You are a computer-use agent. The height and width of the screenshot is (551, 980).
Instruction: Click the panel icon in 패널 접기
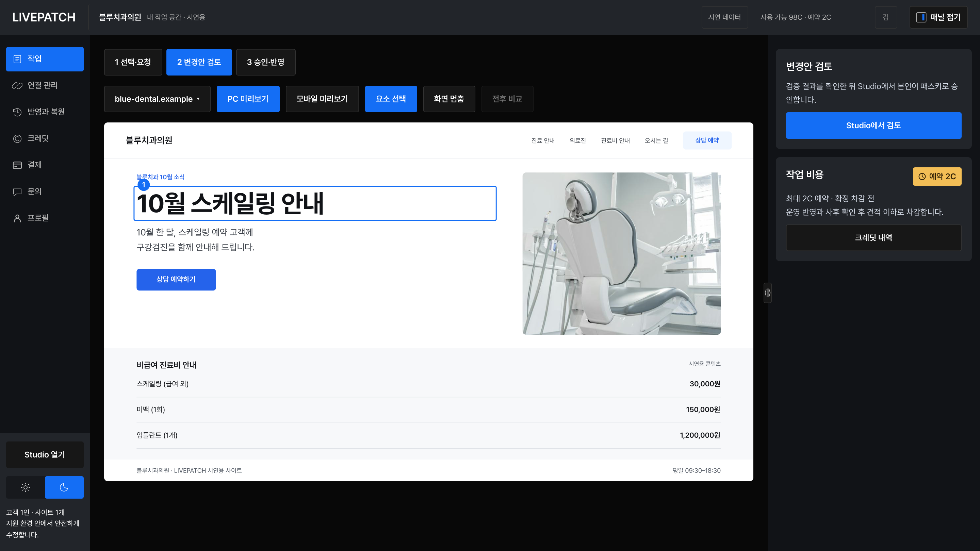tap(921, 17)
